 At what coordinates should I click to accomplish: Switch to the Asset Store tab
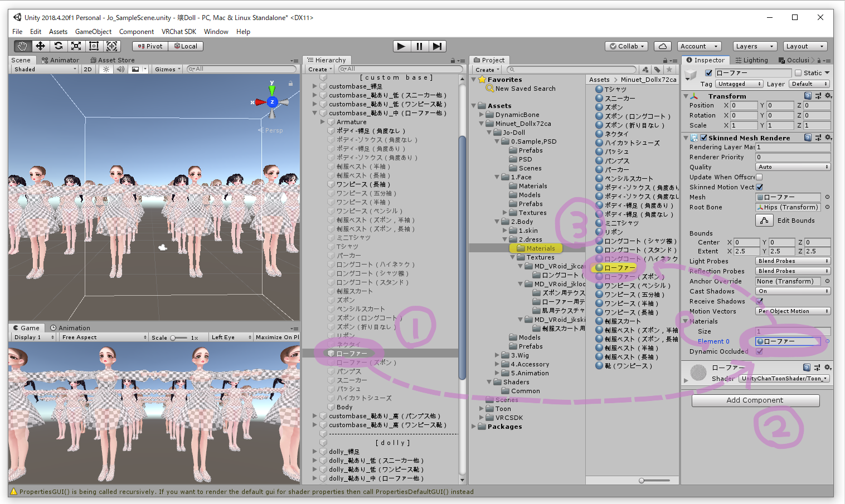[x=112, y=60]
